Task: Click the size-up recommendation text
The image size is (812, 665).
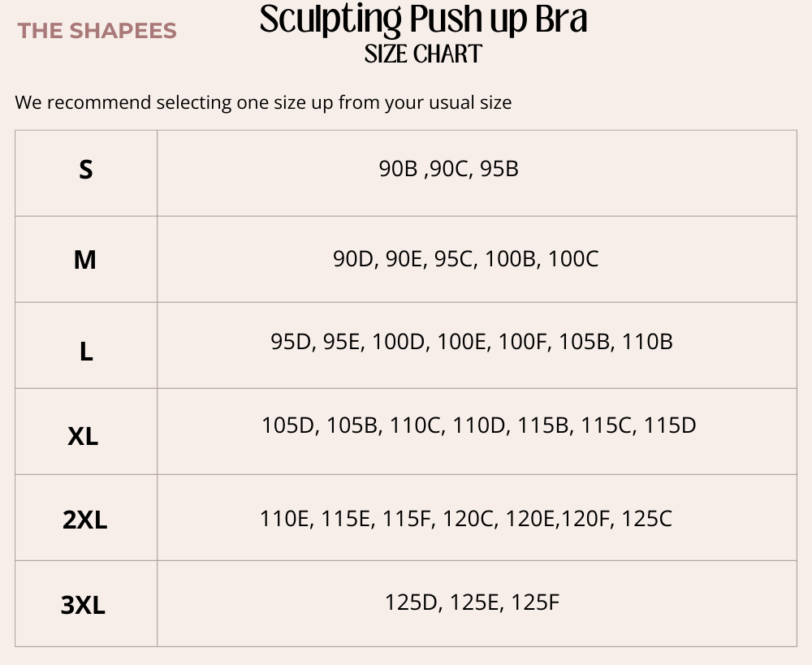Action: pyautogui.click(x=263, y=102)
